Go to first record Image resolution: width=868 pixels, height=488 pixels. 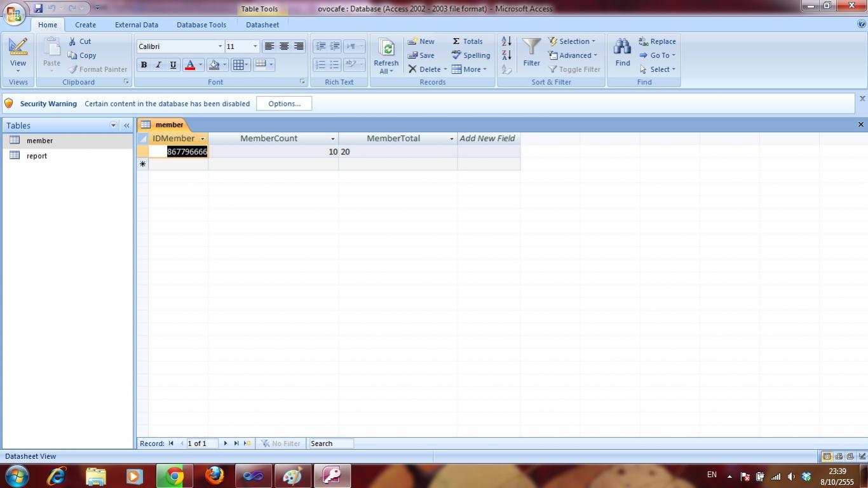pos(171,444)
